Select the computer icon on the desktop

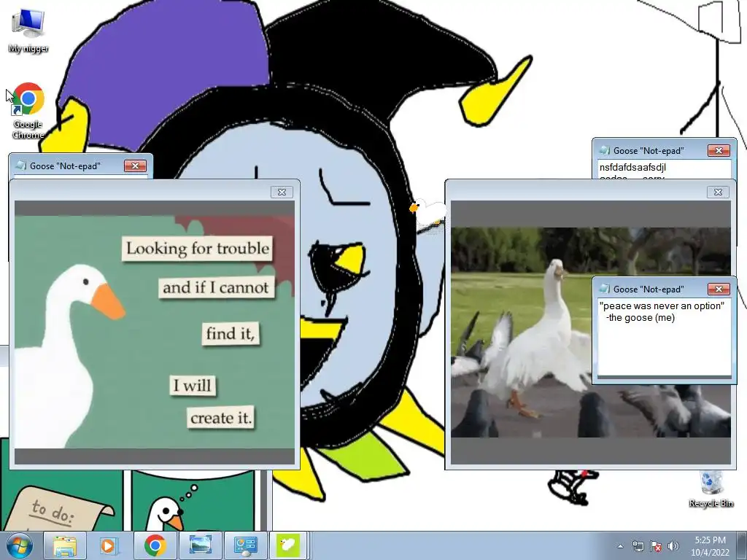[28, 31]
